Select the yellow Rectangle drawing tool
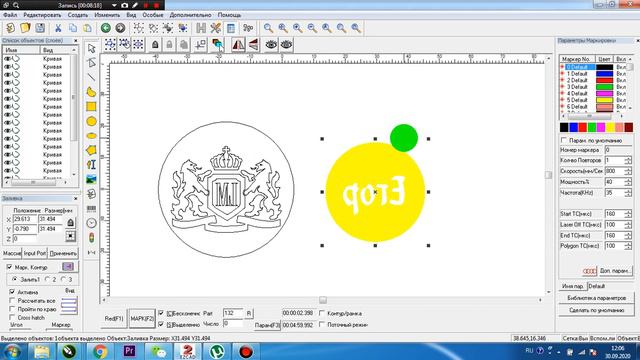640x360 pixels. pyautogui.click(x=91, y=107)
